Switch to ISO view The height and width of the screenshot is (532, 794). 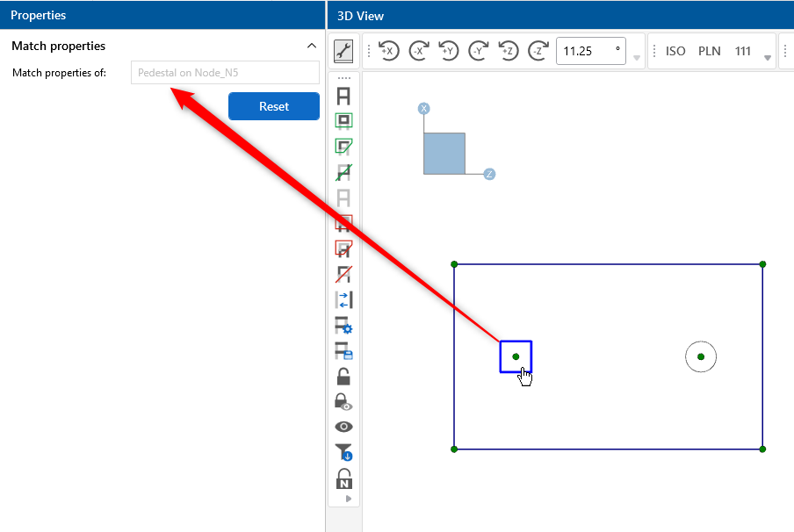pyautogui.click(x=675, y=51)
